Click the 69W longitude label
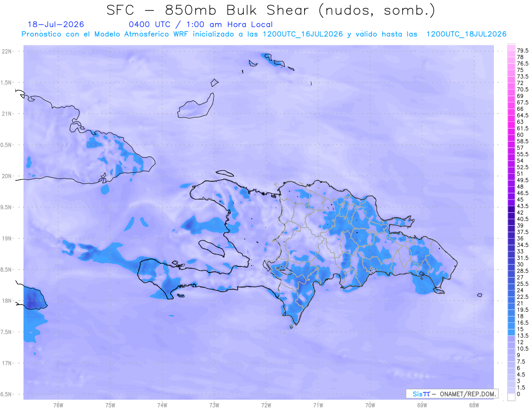532x411 pixels. (422, 405)
